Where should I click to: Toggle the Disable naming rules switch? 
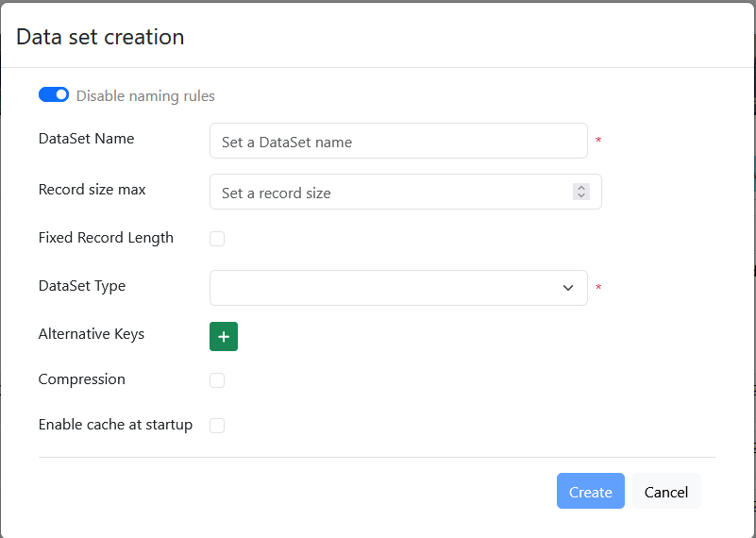pos(54,95)
